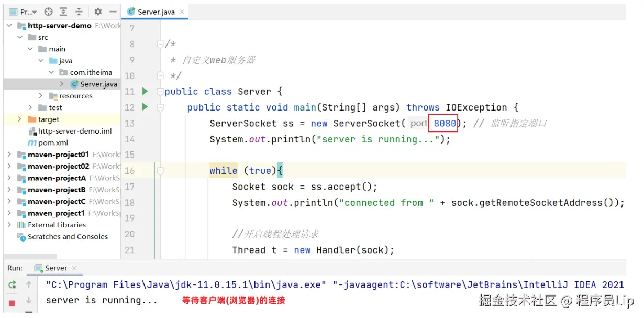The image size is (644, 318).
Task: Fold the comment end marker at line 10
Action: tap(161, 75)
